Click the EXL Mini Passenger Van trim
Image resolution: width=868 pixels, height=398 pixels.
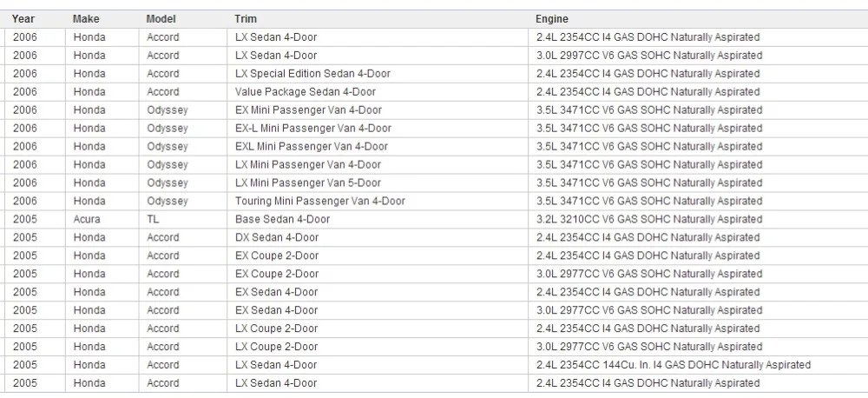[311, 146]
